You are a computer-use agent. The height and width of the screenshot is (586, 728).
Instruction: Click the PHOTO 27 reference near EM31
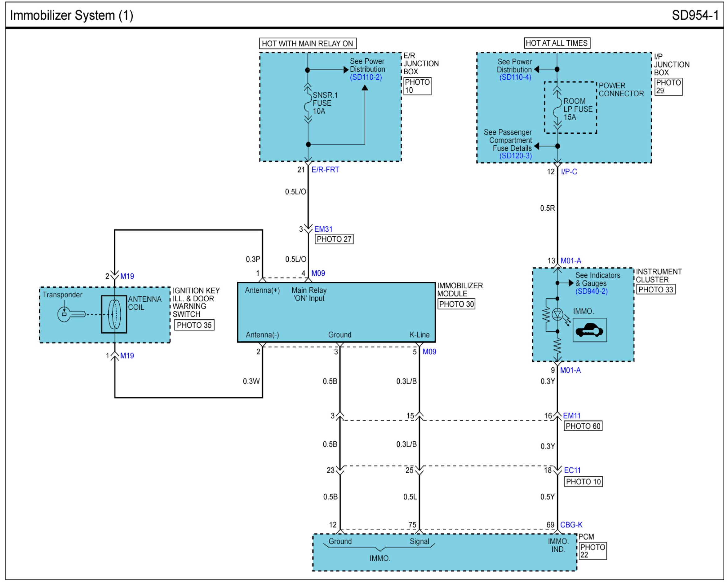click(x=334, y=239)
